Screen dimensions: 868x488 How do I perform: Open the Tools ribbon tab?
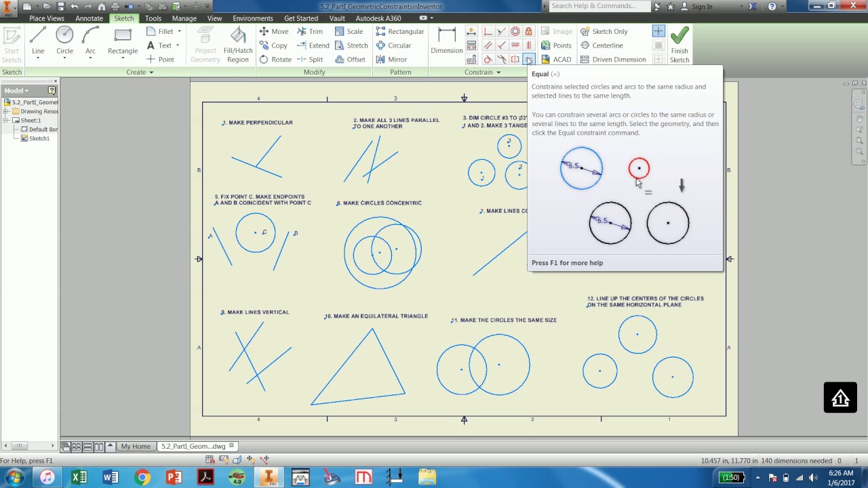tap(153, 18)
